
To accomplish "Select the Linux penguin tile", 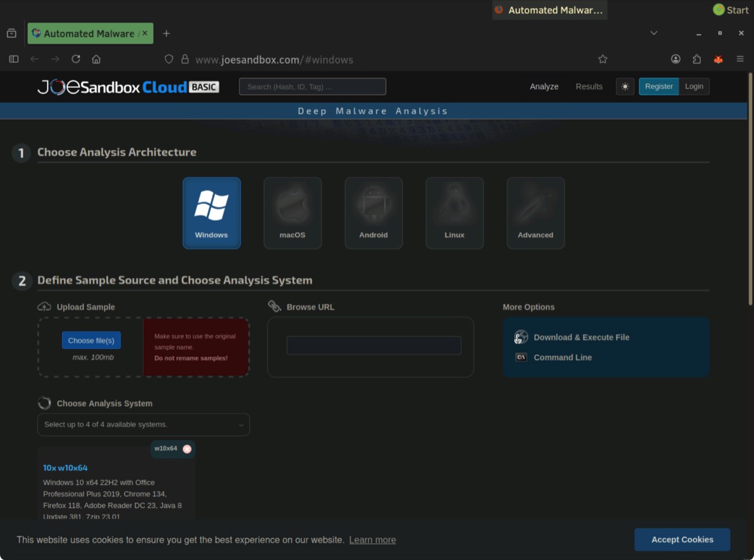I will (454, 213).
